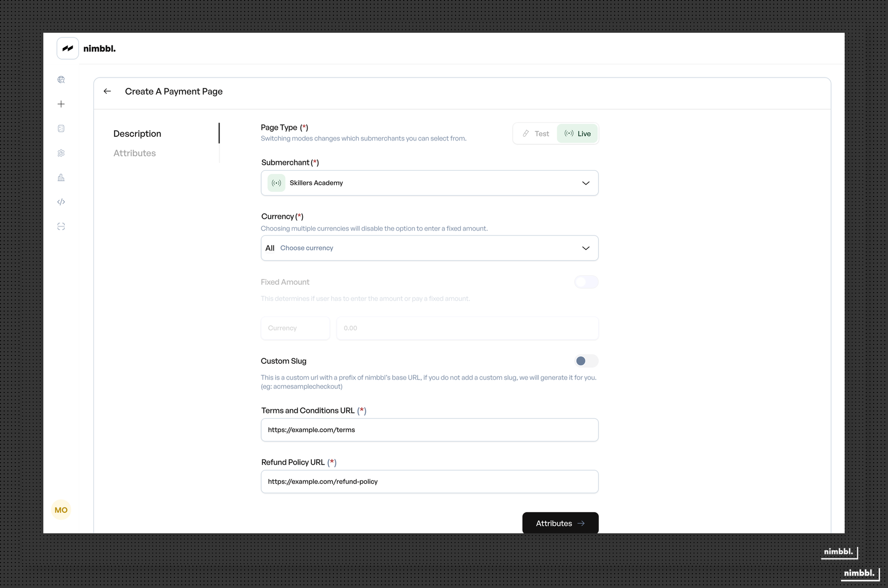Viewport: 888px width, 588px height.
Task: Click the back arrow to leave page
Action: coord(107,91)
